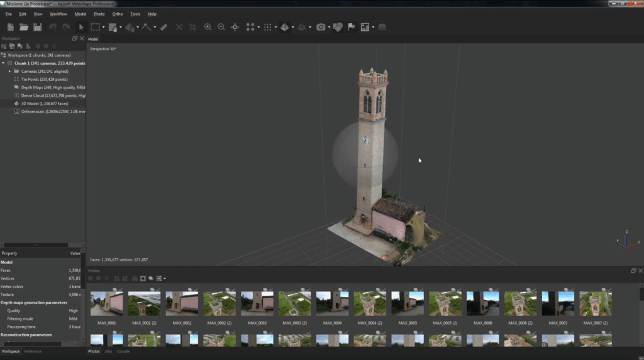Zoom out of the model view
This screenshot has height=360, width=644.
pos(221,27)
